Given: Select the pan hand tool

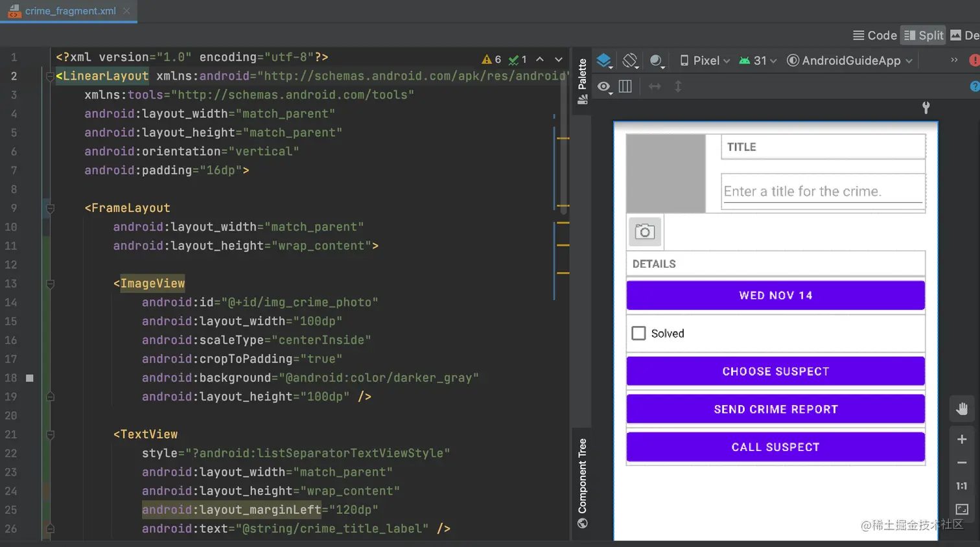Looking at the screenshot, I should point(962,408).
